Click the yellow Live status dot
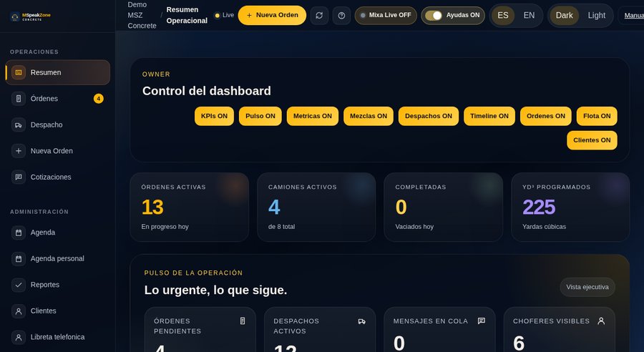 coord(218,16)
